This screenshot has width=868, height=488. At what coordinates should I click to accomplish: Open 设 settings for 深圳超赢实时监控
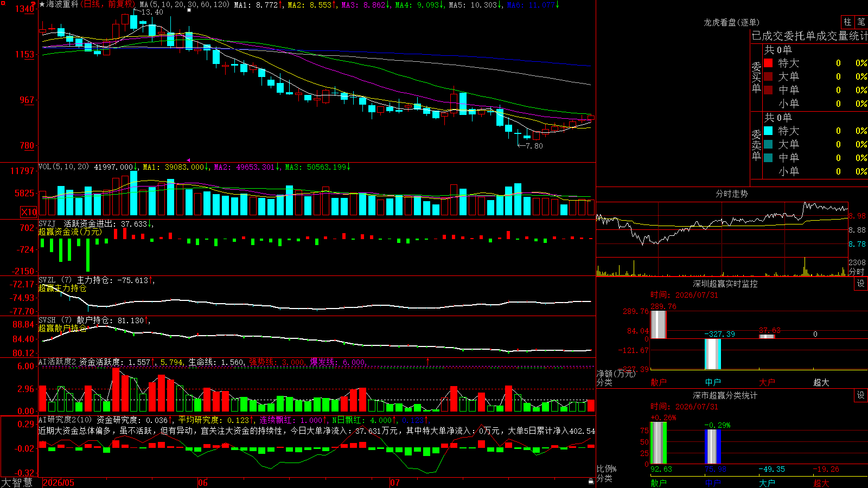(861, 284)
